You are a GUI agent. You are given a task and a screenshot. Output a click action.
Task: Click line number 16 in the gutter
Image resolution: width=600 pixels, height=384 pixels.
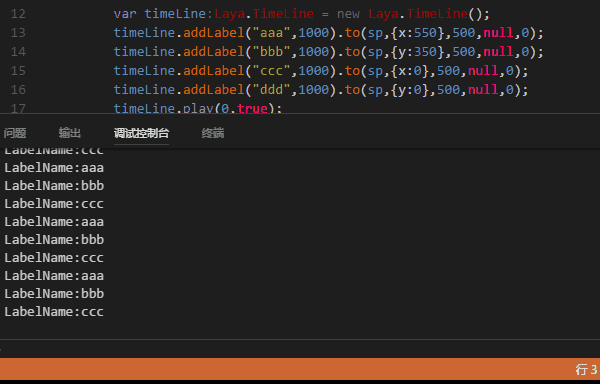click(x=18, y=89)
